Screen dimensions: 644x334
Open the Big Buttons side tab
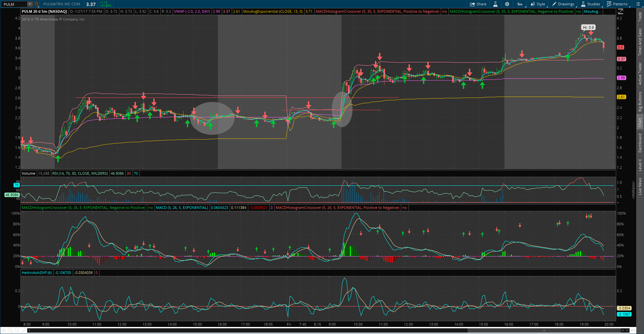[640, 101]
